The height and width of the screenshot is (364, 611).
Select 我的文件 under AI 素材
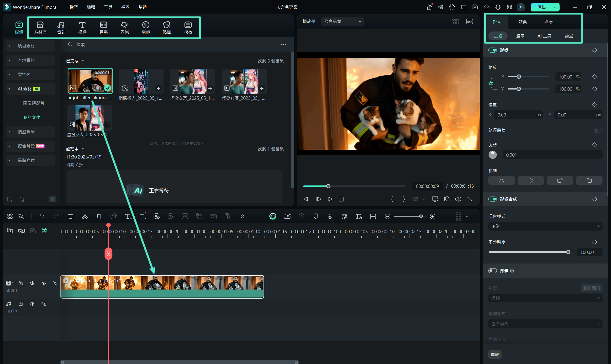point(32,117)
